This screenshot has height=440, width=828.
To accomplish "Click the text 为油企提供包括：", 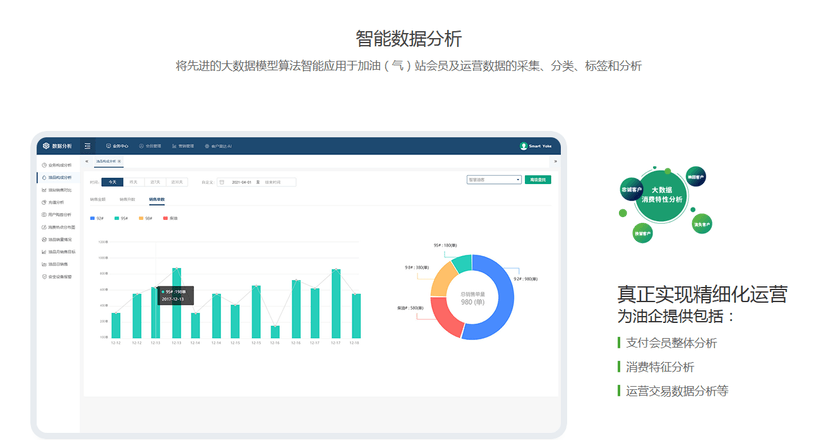I will (676, 316).
